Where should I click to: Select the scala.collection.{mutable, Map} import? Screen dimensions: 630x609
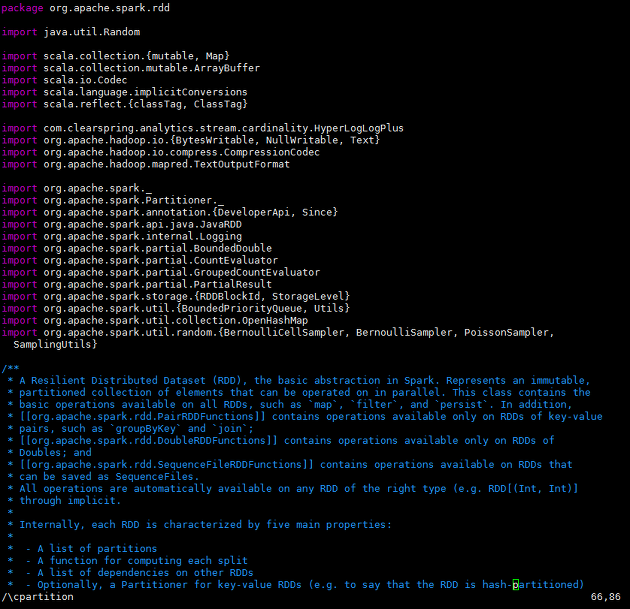115,56
